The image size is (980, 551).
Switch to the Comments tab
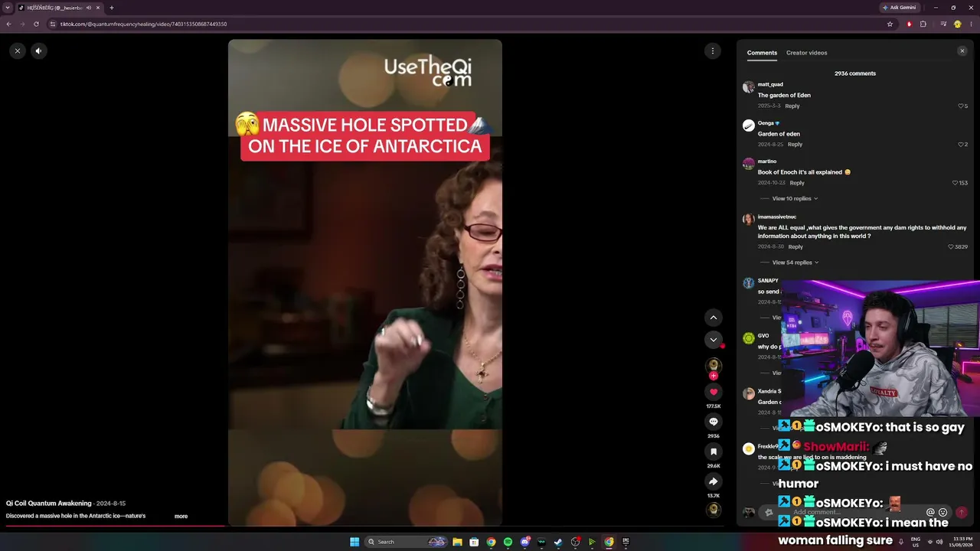762,53
